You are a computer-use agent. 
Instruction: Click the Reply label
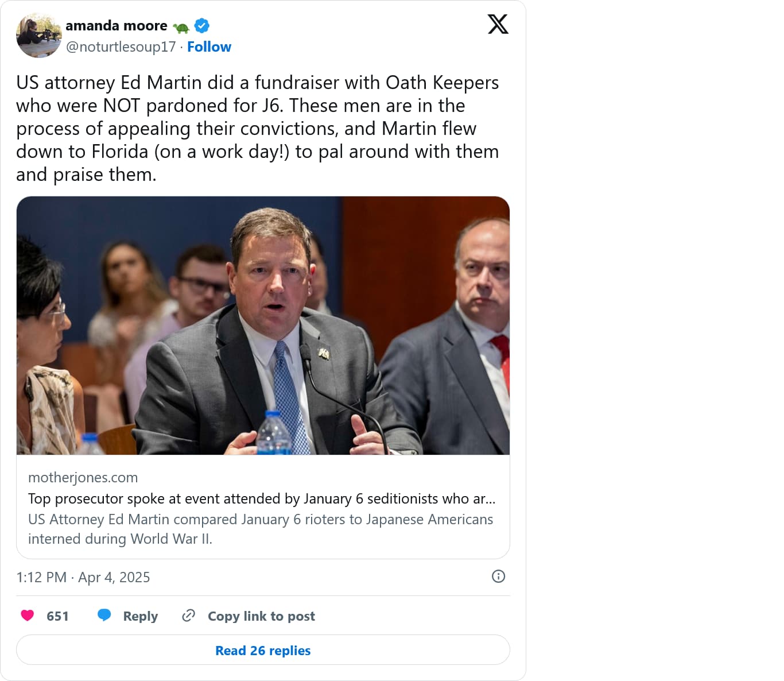pos(140,616)
